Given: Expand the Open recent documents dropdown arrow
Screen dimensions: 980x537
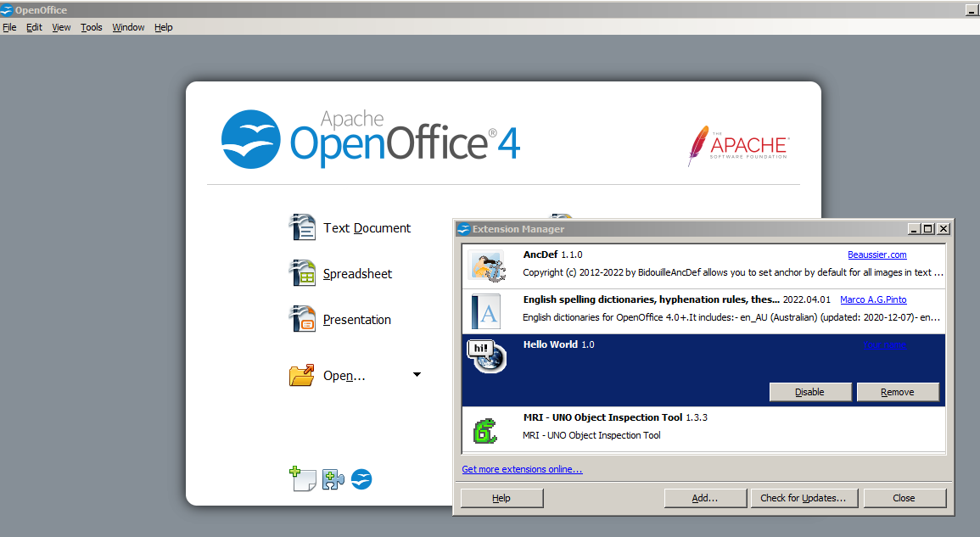Looking at the screenshot, I should pos(417,374).
